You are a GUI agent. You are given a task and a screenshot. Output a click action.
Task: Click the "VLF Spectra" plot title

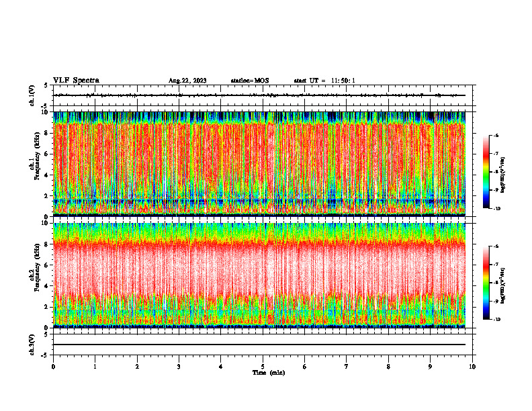[76, 81]
